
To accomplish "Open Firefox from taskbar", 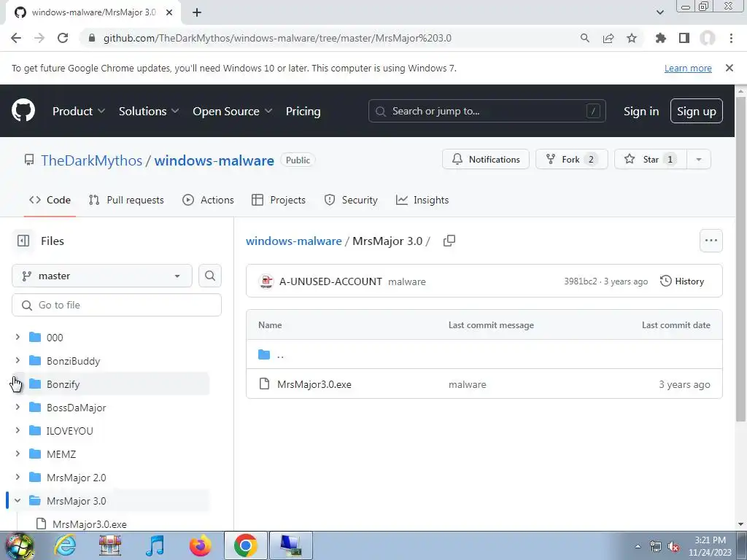I will (200, 545).
